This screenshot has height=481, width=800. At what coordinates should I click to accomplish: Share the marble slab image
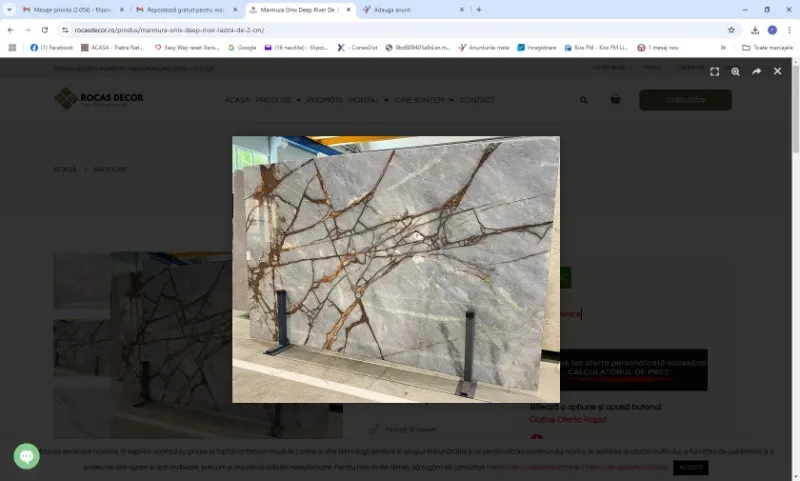[756, 71]
